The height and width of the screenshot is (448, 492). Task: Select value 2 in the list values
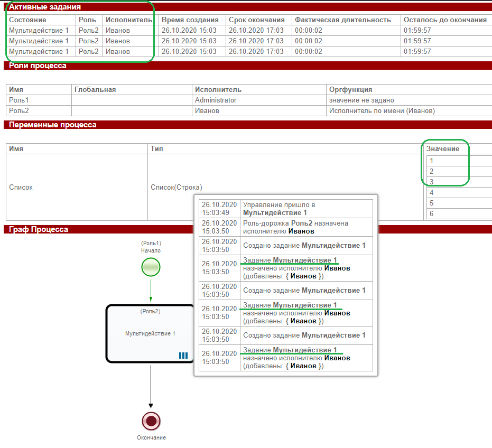point(459,171)
